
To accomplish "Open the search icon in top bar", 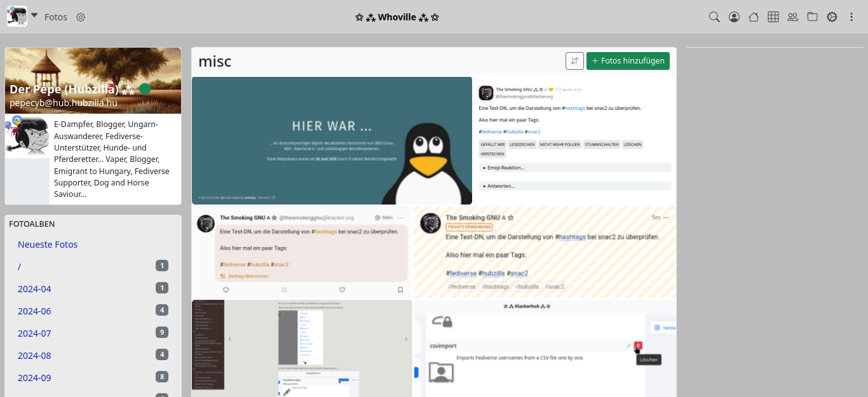I will point(714,17).
